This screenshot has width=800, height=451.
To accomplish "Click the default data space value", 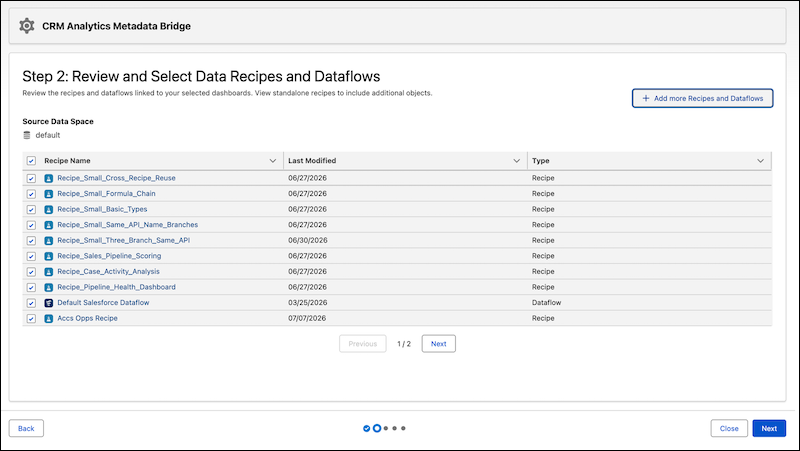I will click(47, 135).
